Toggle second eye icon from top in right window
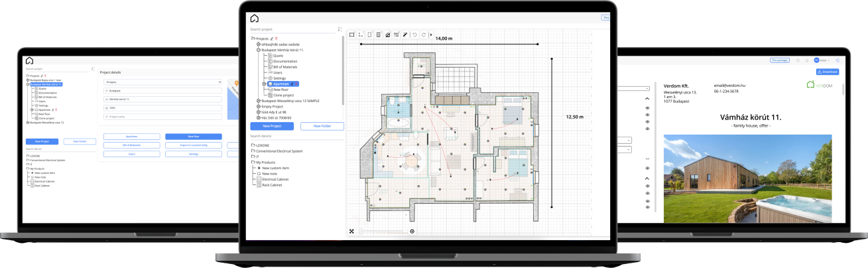Screen dimensions: 868x268 click(x=647, y=115)
